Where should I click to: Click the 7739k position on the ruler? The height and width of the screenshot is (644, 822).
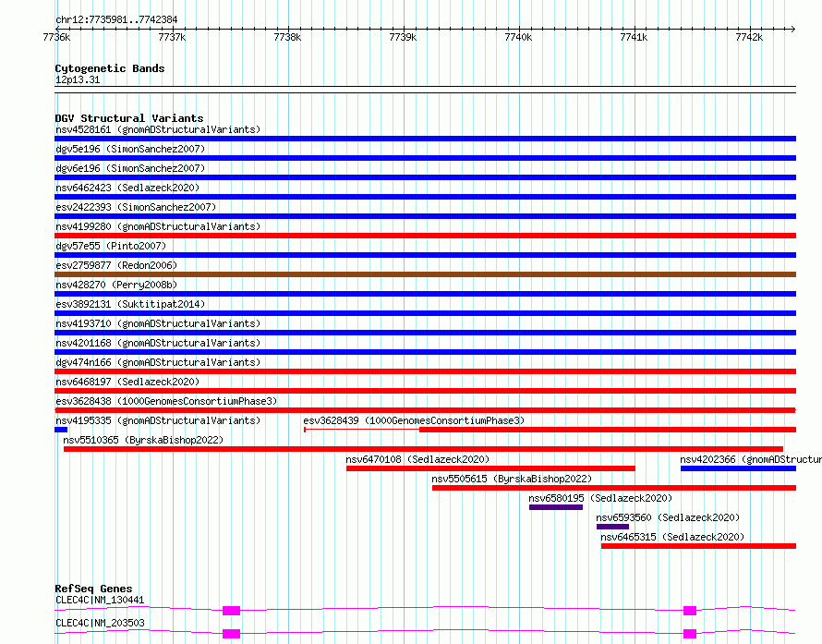pyautogui.click(x=403, y=37)
